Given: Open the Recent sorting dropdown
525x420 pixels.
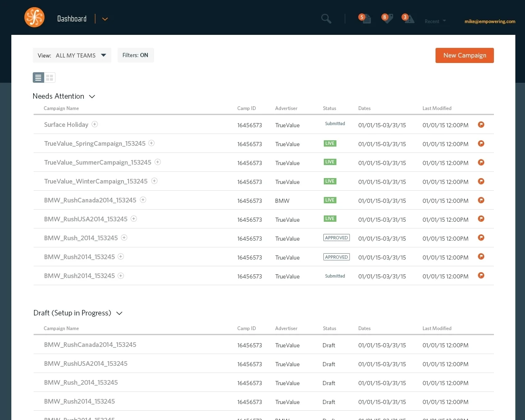Looking at the screenshot, I should point(435,21).
